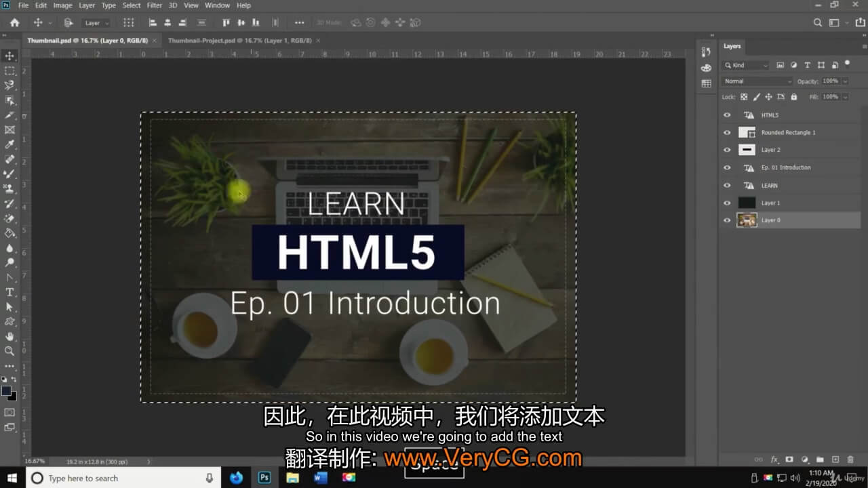The width and height of the screenshot is (868, 488).
Task: Open the File menu
Action: 24,5
